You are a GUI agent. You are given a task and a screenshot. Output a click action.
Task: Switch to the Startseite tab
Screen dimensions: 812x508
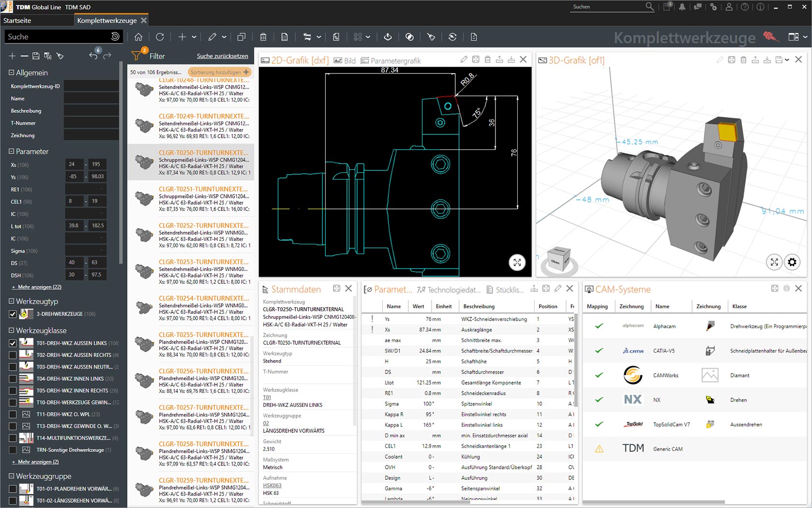coord(17,20)
